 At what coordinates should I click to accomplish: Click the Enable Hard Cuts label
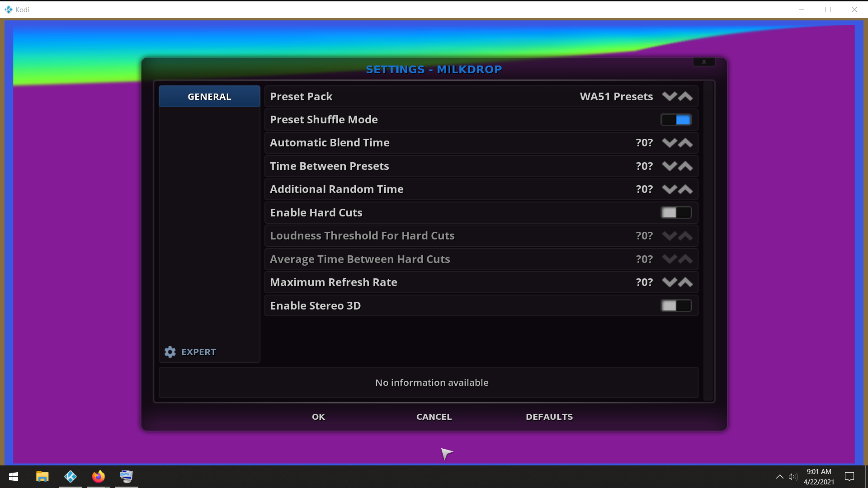click(316, 212)
